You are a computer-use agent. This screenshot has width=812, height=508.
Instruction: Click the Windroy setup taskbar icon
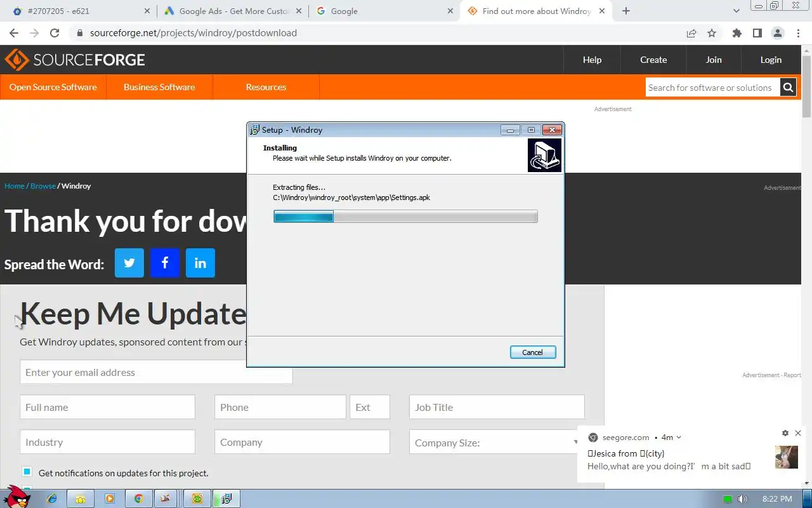(226, 498)
